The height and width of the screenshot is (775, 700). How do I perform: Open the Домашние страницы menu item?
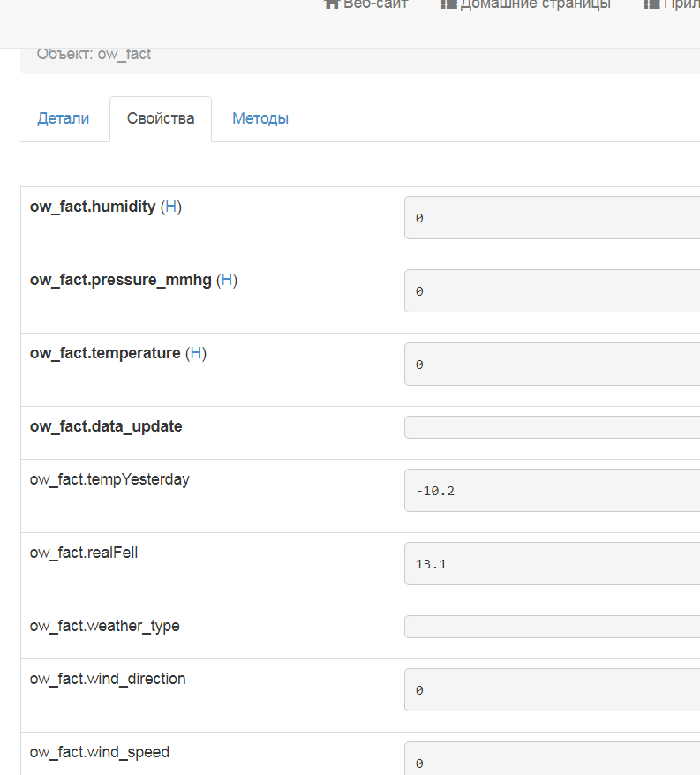[535, 4]
